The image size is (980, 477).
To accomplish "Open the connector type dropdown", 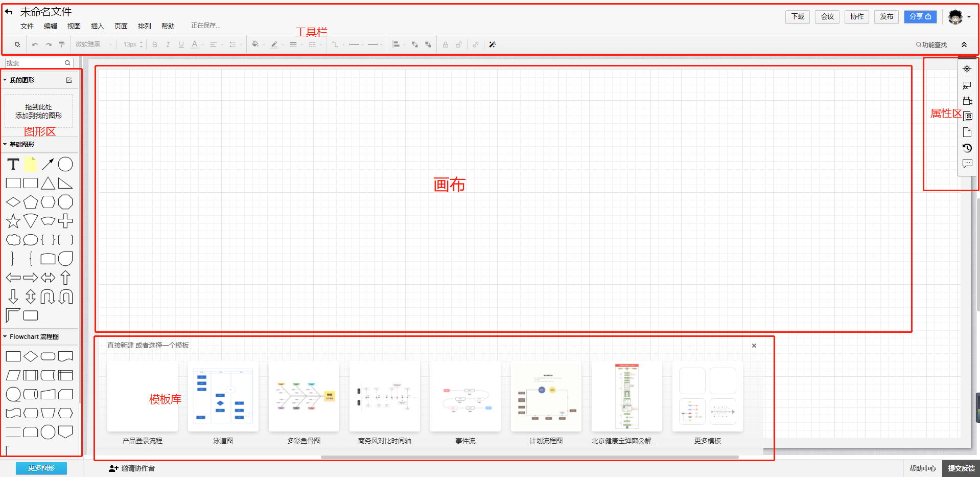I will [x=338, y=44].
